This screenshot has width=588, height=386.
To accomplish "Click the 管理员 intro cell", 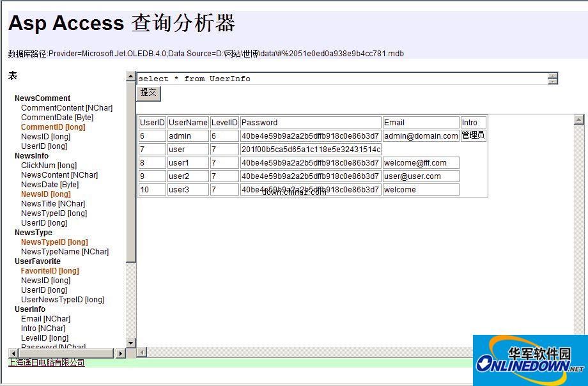I will (473, 135).
